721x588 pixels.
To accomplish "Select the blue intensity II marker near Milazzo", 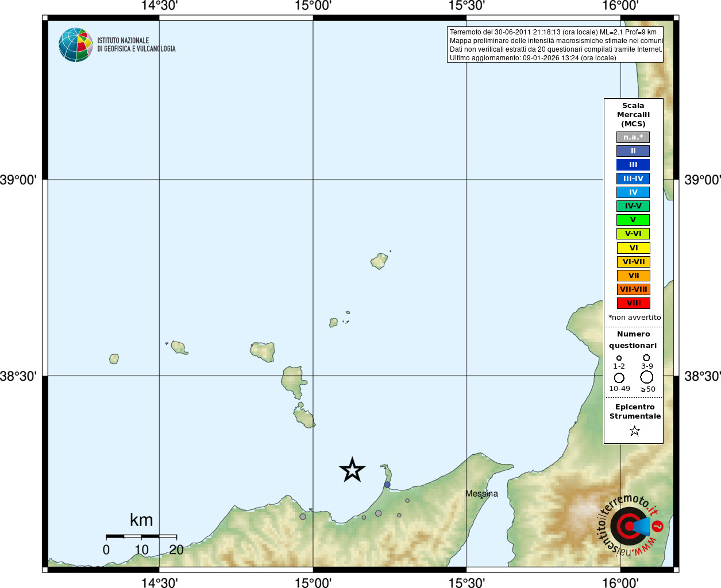I will [x=387, y=485].
